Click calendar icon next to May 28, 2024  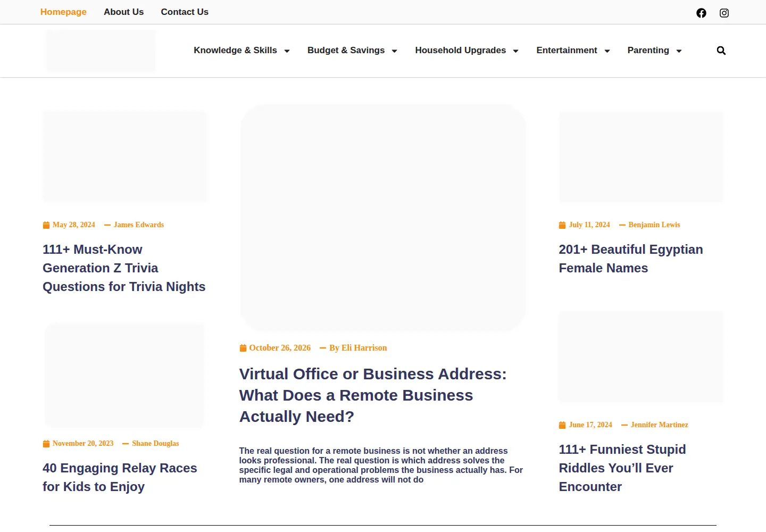coord(46,225)
